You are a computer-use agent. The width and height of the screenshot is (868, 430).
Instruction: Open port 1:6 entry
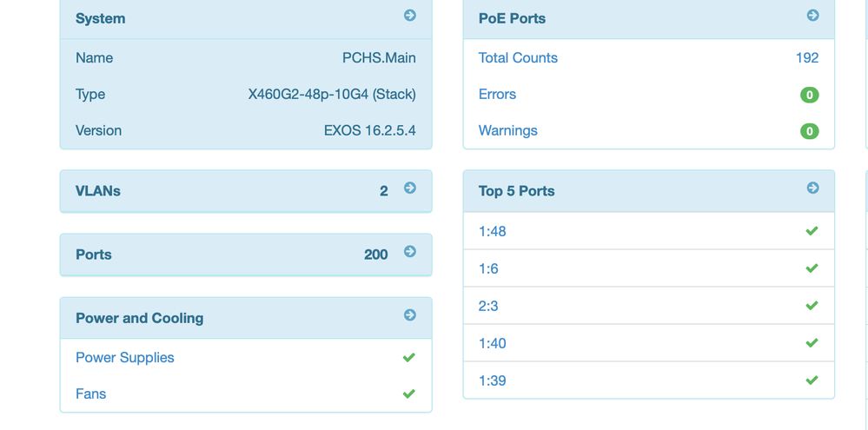(x=488, y=269)
